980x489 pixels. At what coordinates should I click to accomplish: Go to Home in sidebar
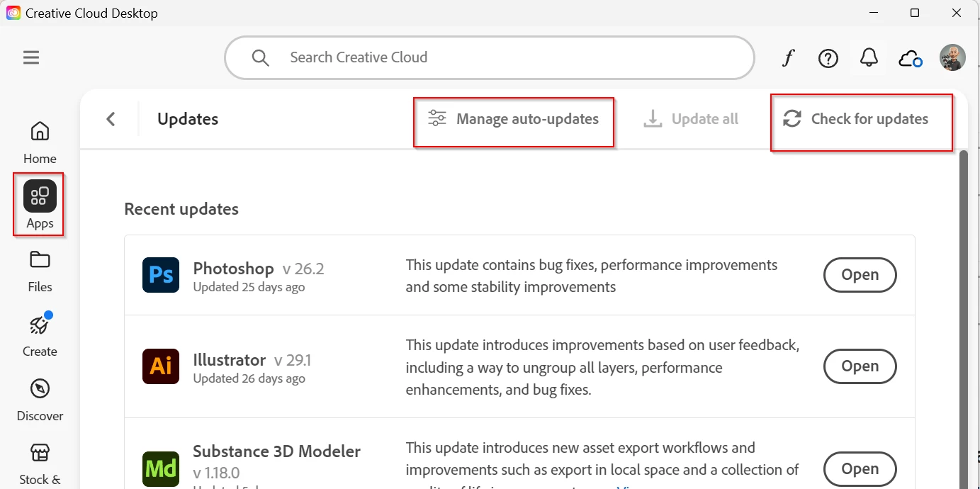click(x=40, y=142)
